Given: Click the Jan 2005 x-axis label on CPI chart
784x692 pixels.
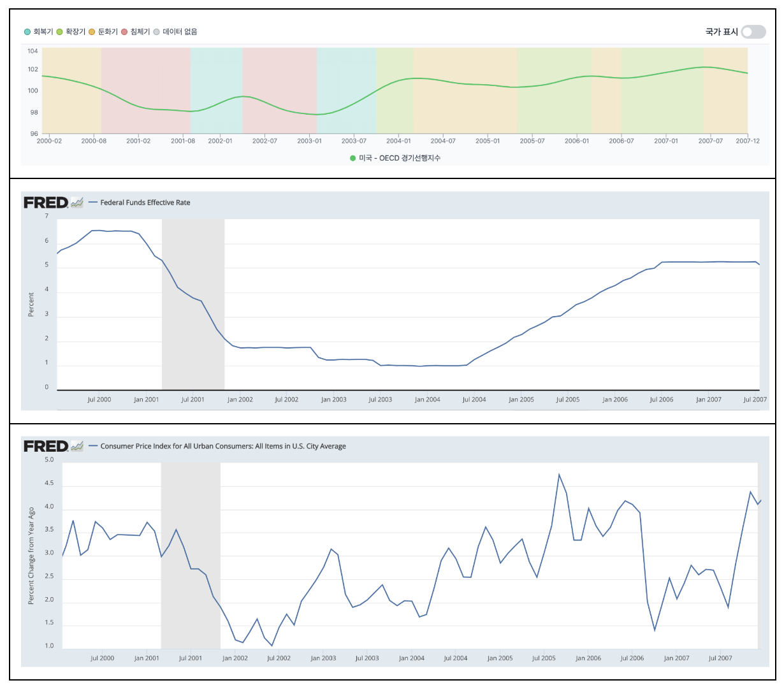Looking at the screenshot, I should [500, 658].
